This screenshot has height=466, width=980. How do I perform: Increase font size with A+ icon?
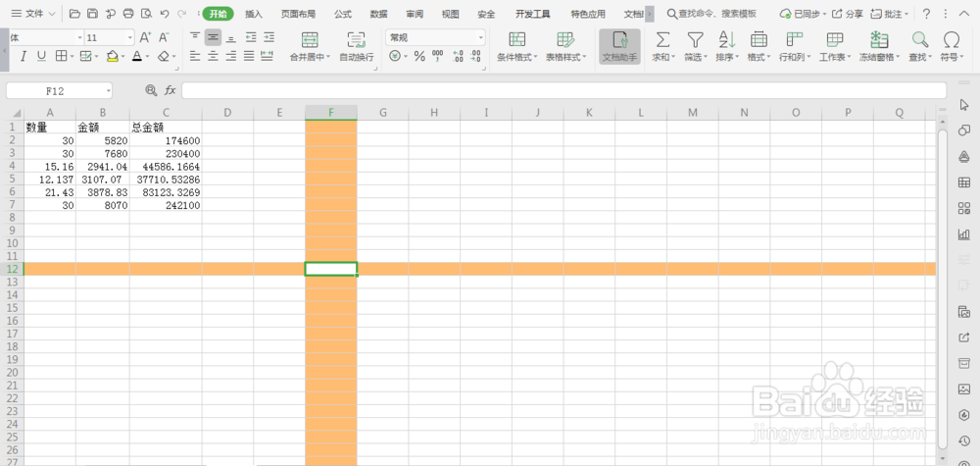[145, 37]
